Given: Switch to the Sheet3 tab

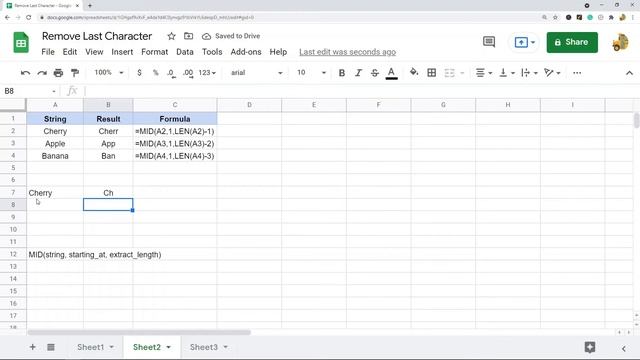Looking at the screenshot, I should pos(203,347).
